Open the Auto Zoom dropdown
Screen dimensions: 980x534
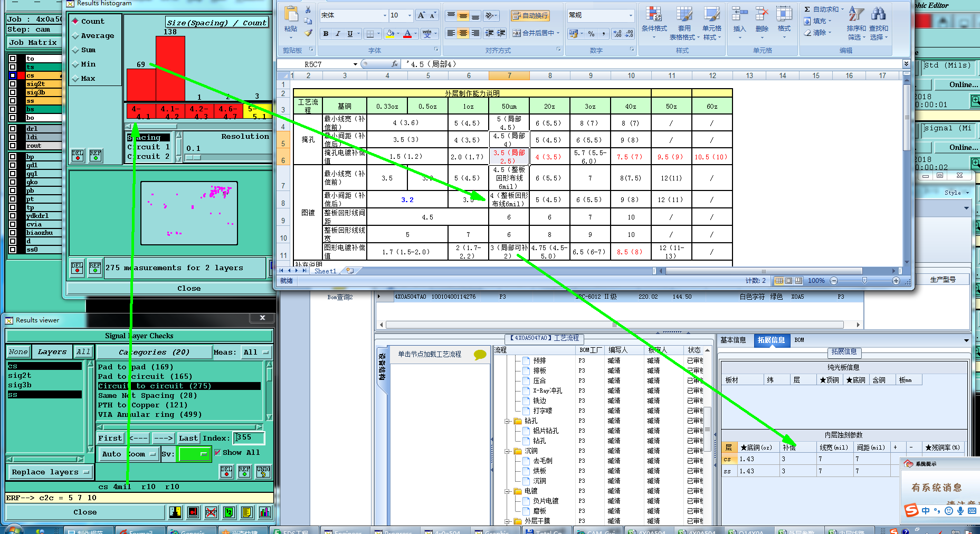(x=128, y=454)
